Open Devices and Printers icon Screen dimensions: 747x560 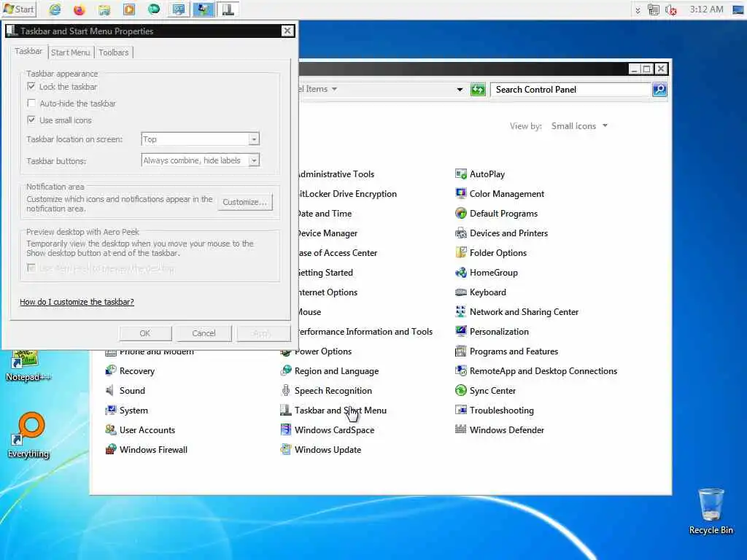461,233
